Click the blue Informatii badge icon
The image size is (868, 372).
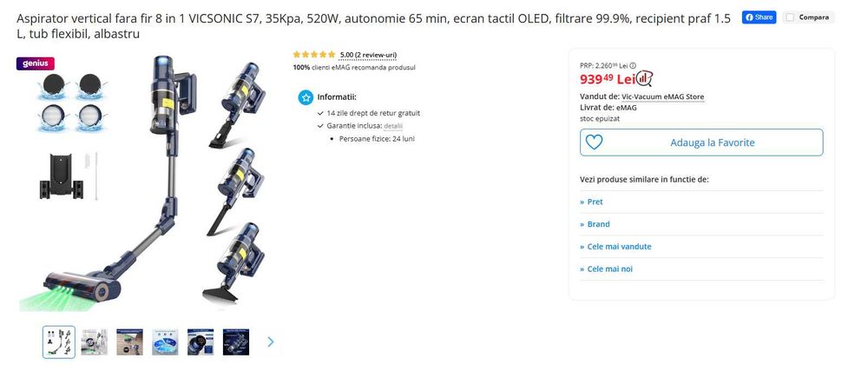pos(305,97)
